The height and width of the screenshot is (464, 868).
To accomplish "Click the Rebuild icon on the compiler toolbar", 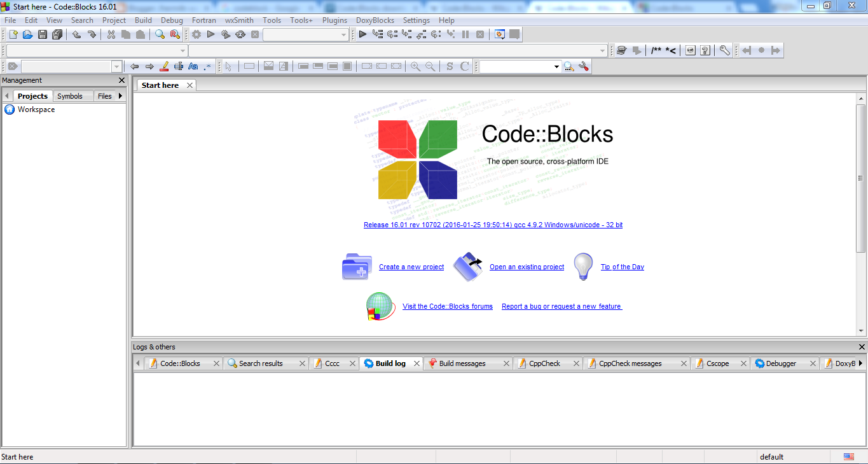I will pos(240,34).
